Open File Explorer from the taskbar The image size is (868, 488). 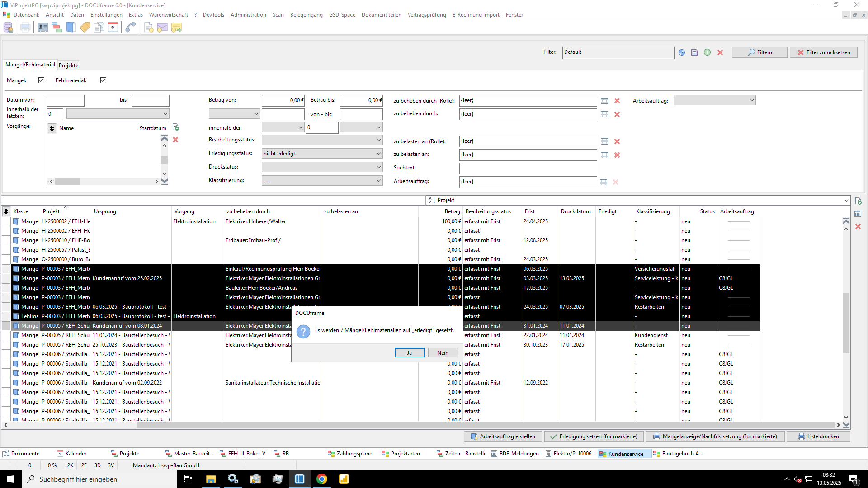211,479
